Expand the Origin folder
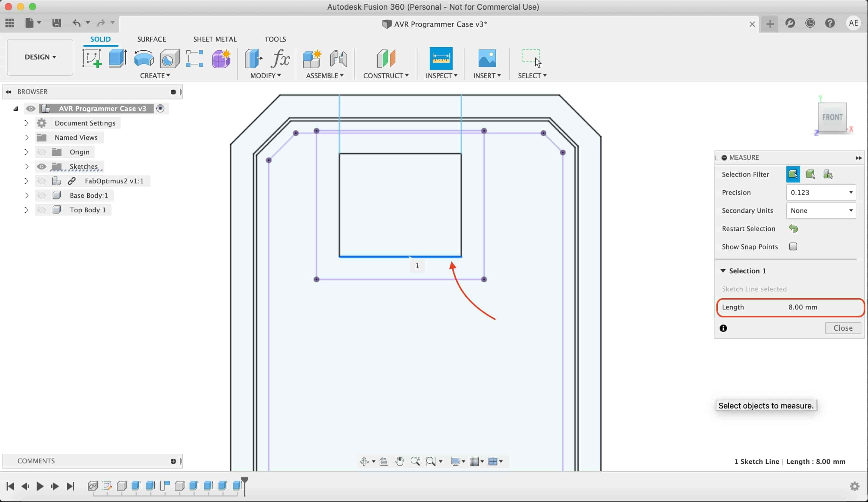This screenshot has height=502, width=868. [x=26, y=152]
